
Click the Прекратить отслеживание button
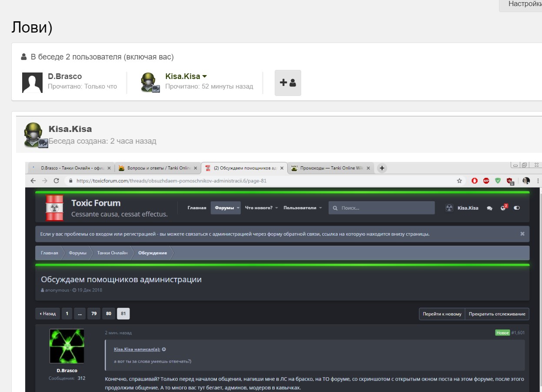pos(497,314)
